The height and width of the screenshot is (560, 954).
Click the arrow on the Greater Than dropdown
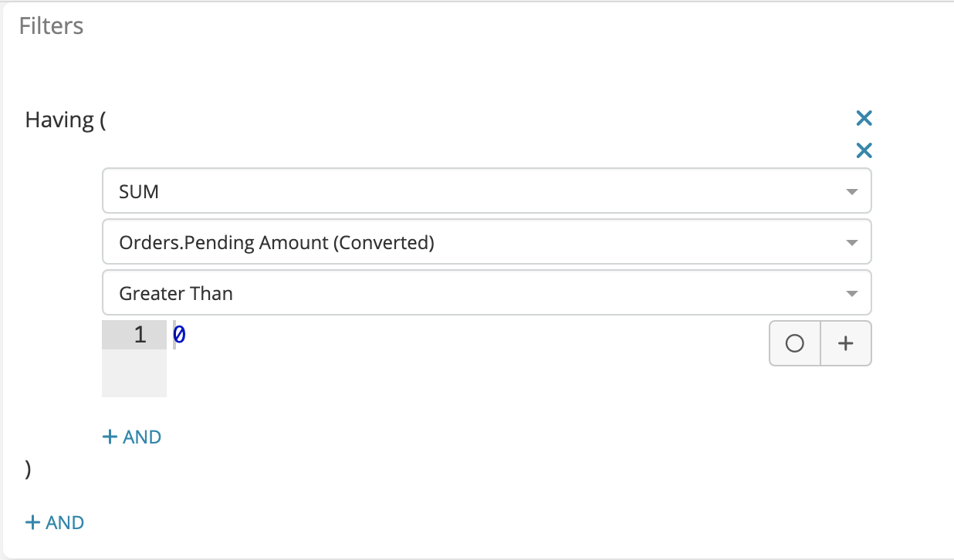coord(851,294)
